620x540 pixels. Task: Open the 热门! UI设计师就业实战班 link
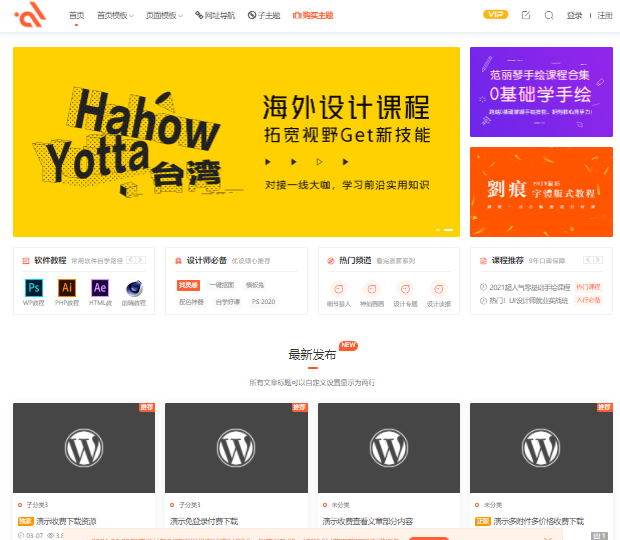tap(529, 301)
